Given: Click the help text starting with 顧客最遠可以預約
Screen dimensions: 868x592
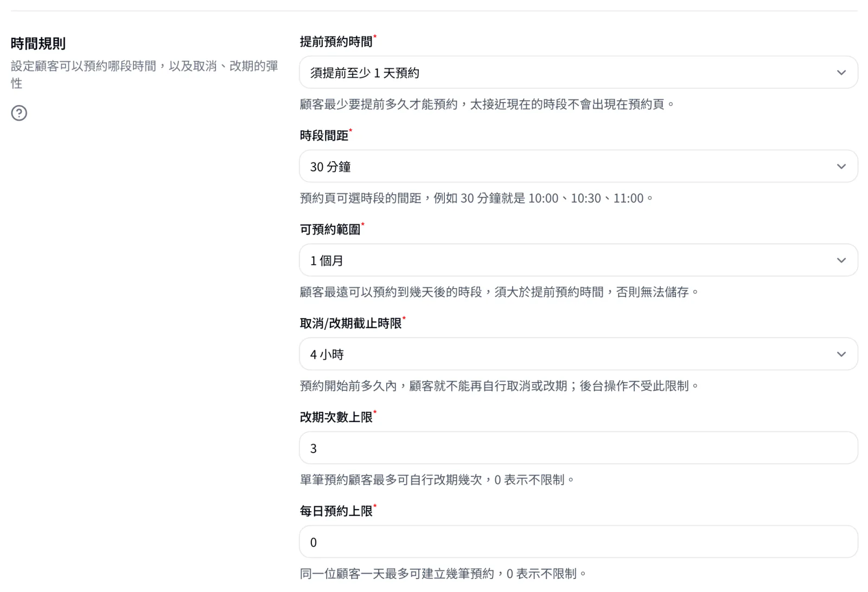Looking at the screenshot, I should (x=499, y=292).
